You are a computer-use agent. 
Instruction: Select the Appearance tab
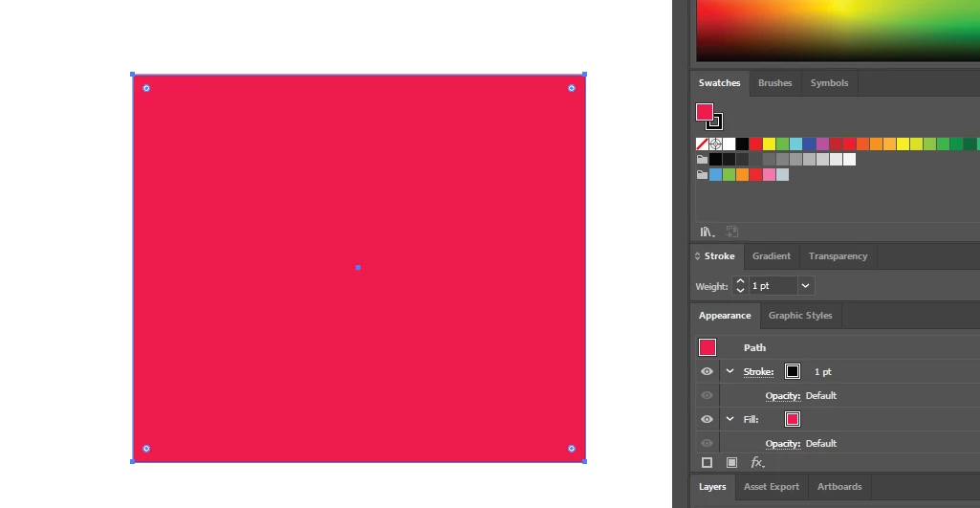[725, 316]
